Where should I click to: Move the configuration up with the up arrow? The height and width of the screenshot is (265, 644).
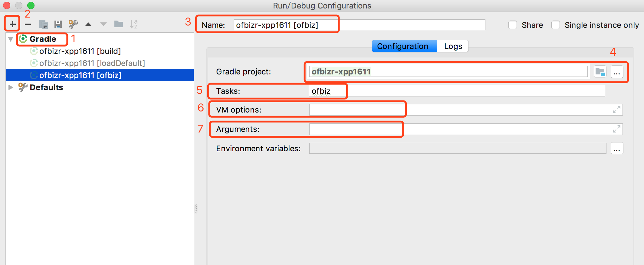[x=88, y=24]
